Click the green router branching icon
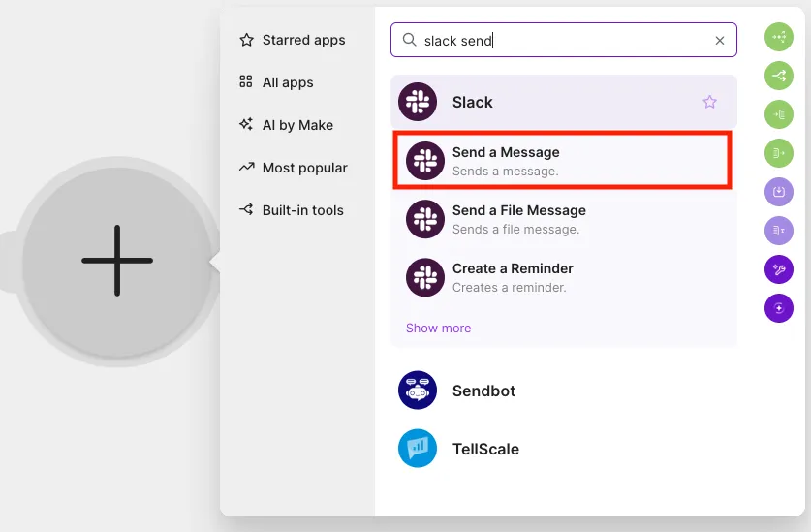 coord(778,76)
